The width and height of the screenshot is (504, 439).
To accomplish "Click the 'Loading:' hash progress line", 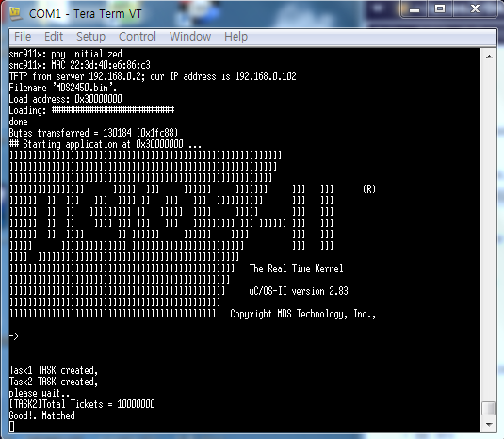I will 91,110.
